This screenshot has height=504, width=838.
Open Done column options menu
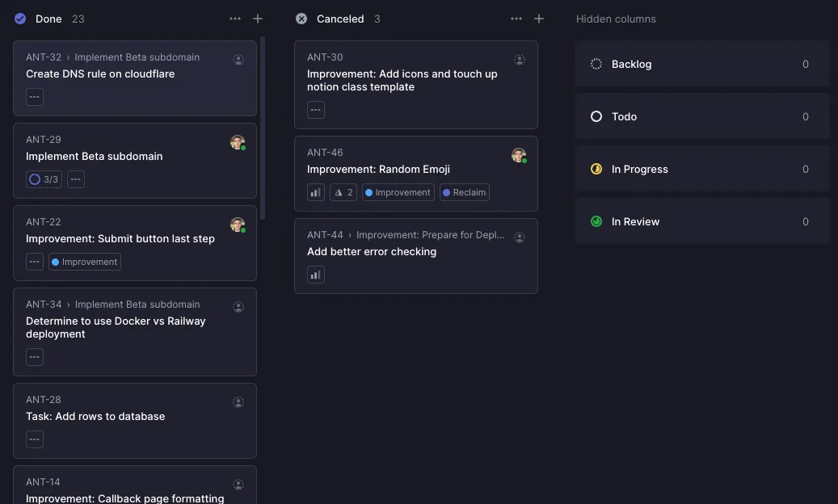(x=235, y=19)
